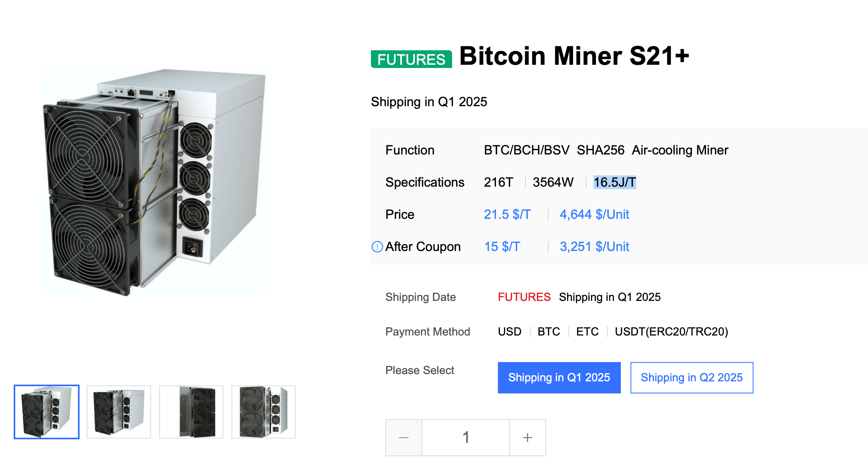Screen dimensions: 868x457
Task: Click the highlighted 16.5J/T specification
Action: [x=614, y=182]
